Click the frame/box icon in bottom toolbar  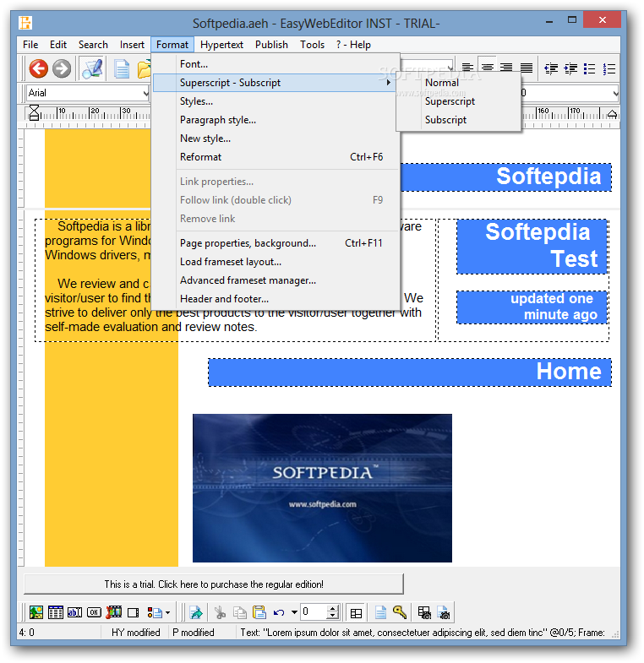pos(134,612)
